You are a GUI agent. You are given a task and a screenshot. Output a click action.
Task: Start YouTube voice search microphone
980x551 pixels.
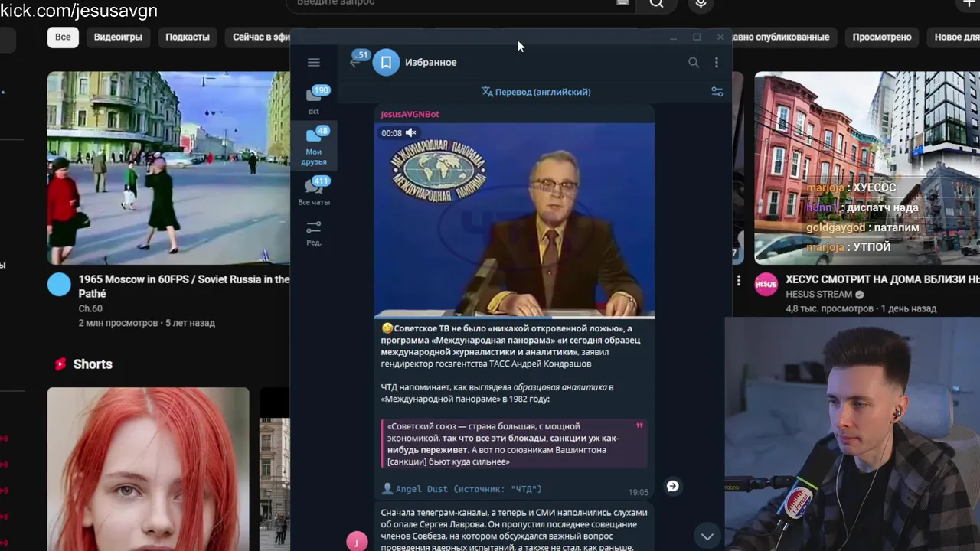(701, 4)
